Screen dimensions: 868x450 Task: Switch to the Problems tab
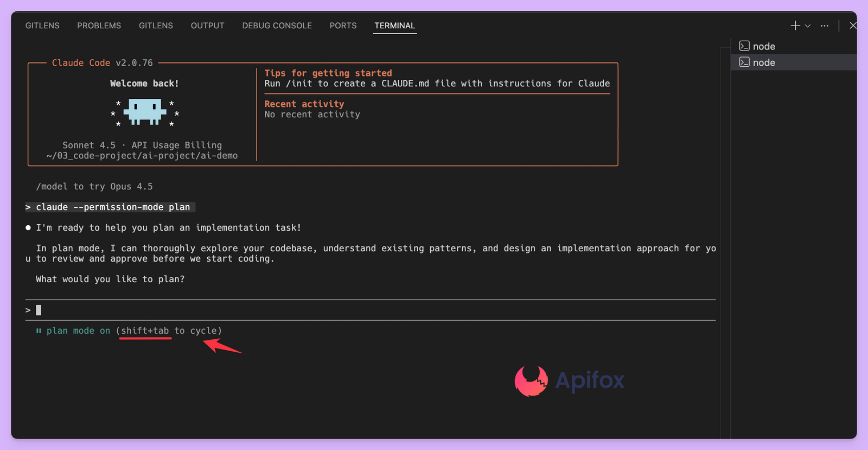point(99,26)
